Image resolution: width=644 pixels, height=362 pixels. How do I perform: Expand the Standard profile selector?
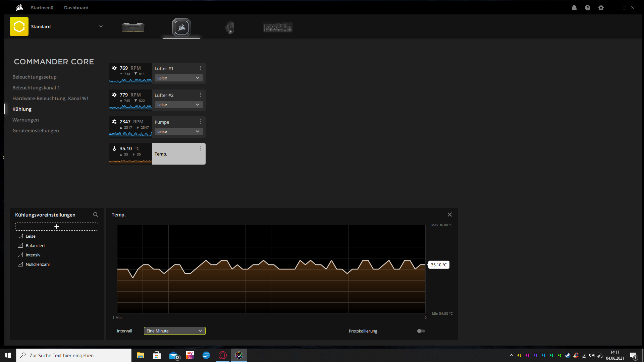[101, 26]
